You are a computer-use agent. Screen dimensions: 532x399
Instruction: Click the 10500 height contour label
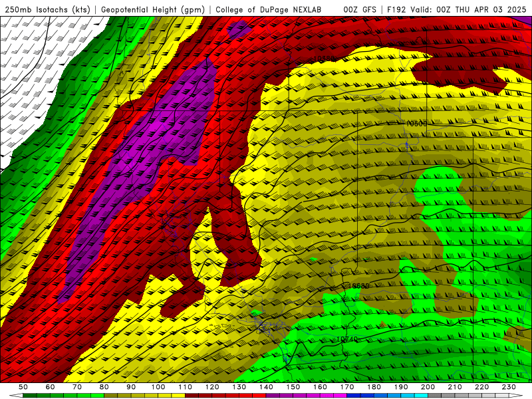(417, 124)
